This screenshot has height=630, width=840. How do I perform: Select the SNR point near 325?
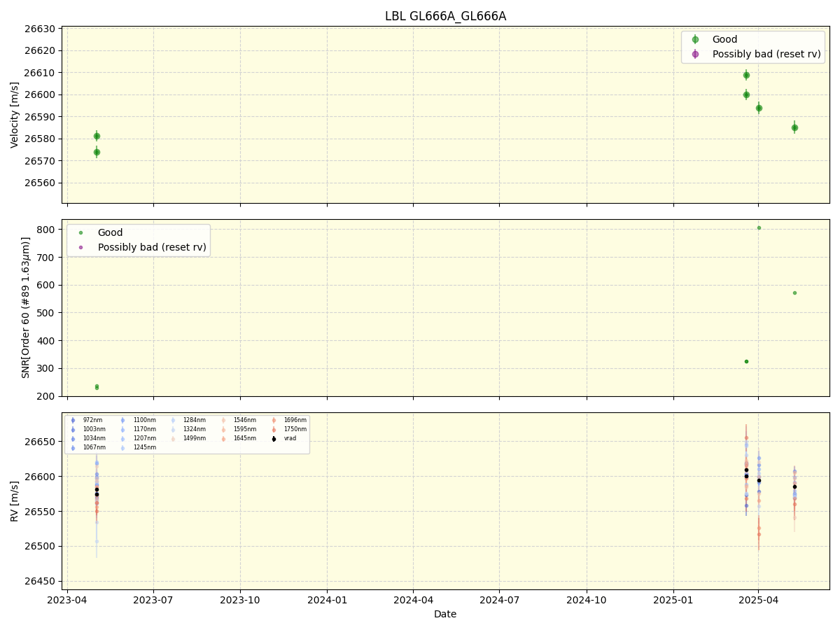746,361
